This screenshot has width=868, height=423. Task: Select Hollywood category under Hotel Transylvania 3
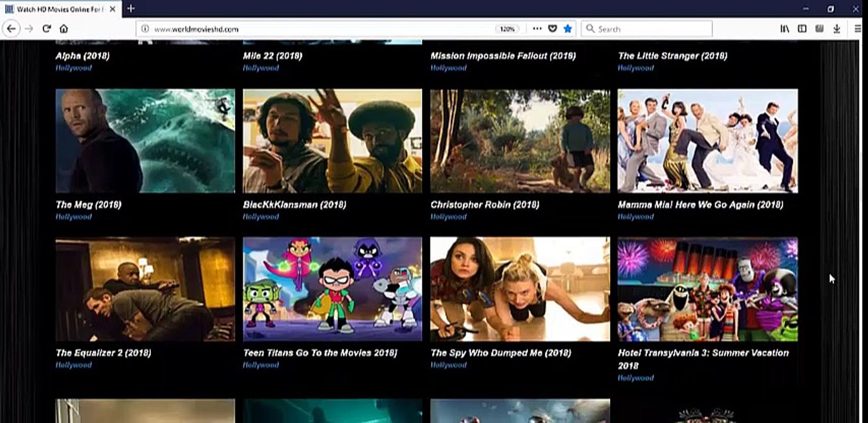pos(635,378)
